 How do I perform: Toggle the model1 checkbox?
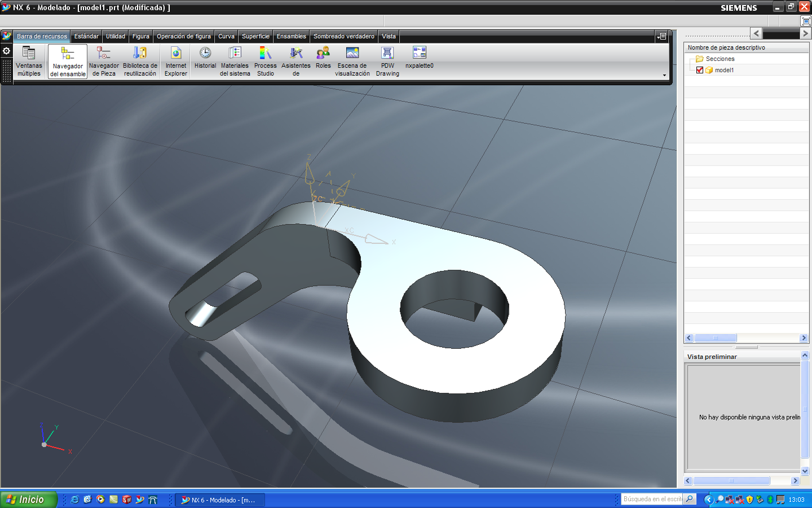[x=700, y=70]
